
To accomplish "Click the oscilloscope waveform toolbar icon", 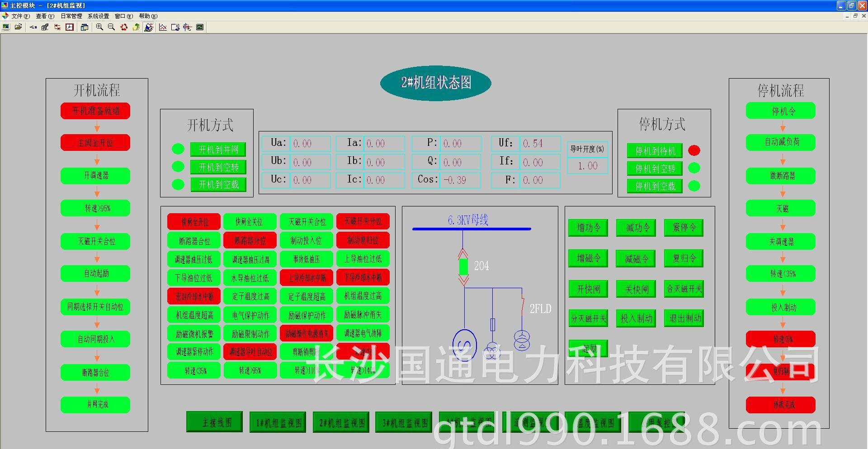I will (x=200, y=27).
